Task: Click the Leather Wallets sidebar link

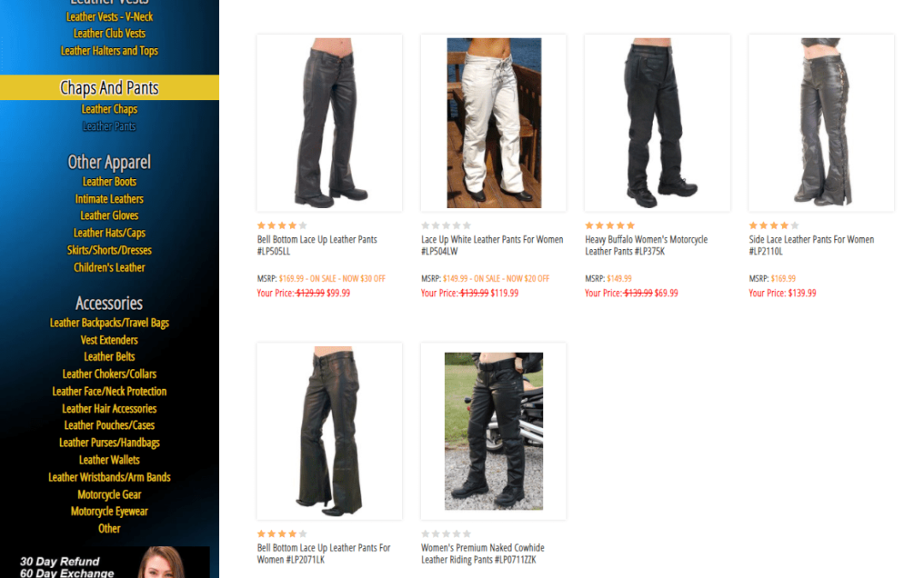Action: (110, 460)
